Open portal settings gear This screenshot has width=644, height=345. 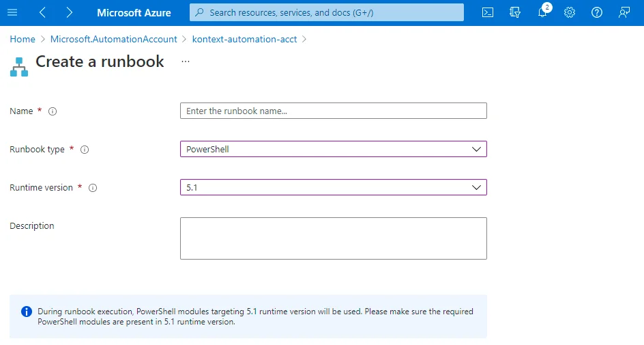[570, 12]
